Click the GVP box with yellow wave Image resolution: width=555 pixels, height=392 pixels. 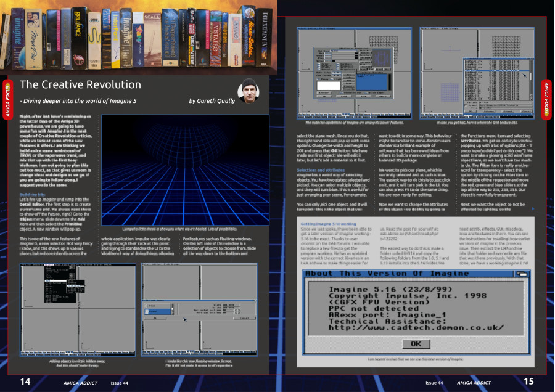click(94, 40)
